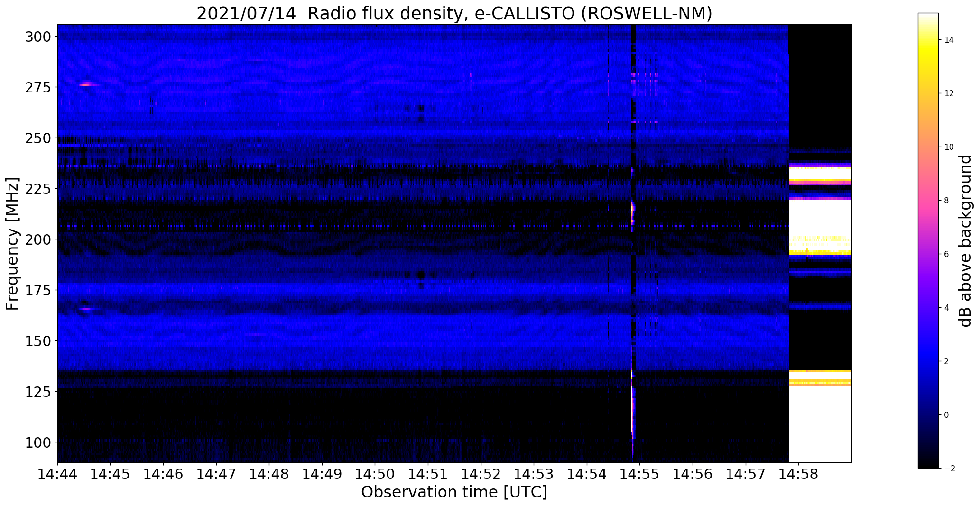Click the 225 frequency tick label

[38, 189]
